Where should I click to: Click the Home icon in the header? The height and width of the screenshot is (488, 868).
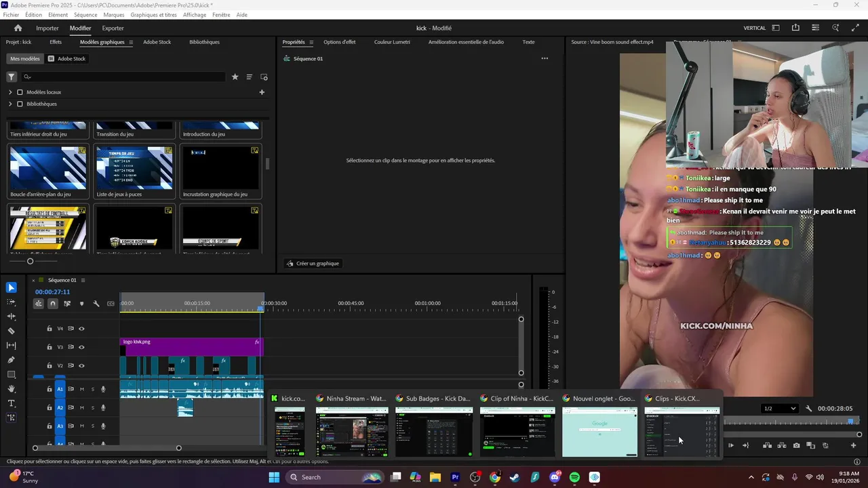point(18,28)
